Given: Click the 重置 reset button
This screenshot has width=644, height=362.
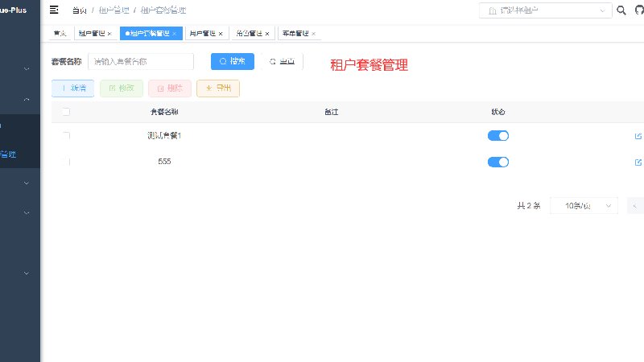Looking at the screenshot, I should click(x=283, y=62).
